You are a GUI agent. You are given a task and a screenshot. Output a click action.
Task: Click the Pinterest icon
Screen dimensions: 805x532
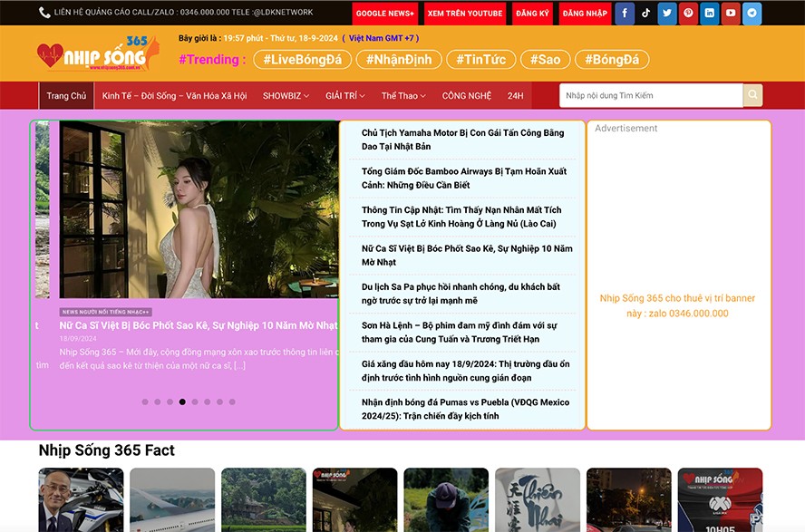click(688, 14)
